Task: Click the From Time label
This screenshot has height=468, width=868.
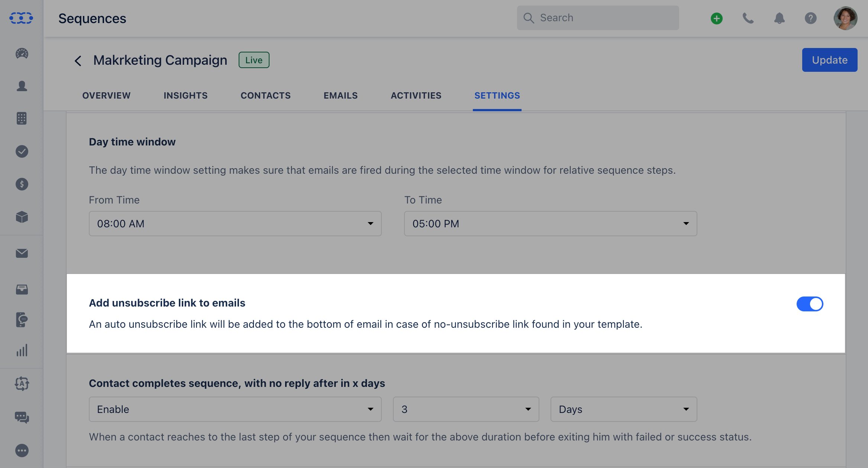Action: (x=114, y=200)
